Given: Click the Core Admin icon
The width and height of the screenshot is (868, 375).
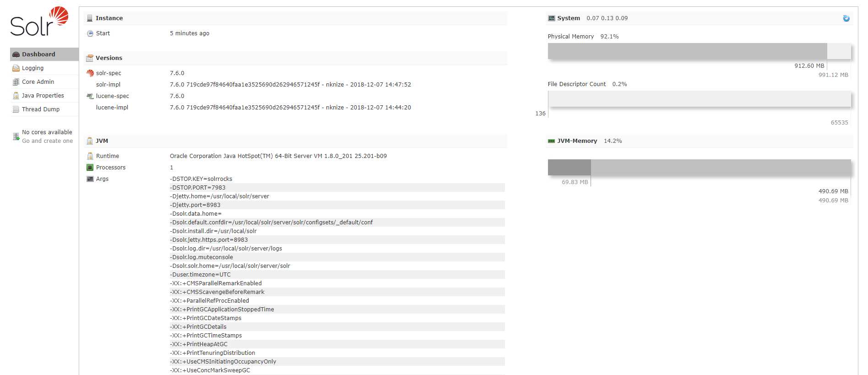Looking at the screenshot, I should 16,82.
